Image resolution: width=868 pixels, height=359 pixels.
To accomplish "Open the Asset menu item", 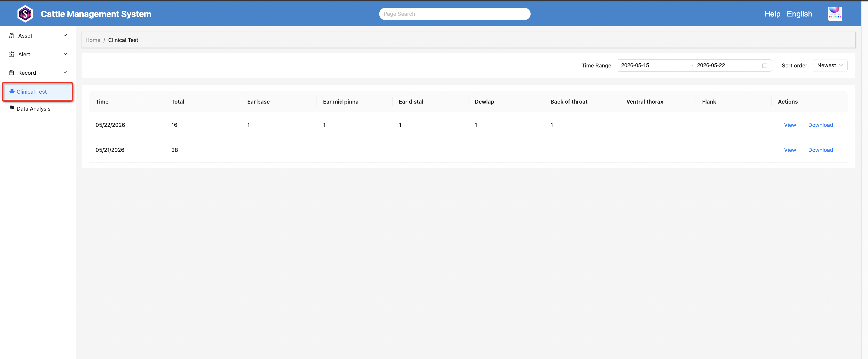I will [38, 36].
